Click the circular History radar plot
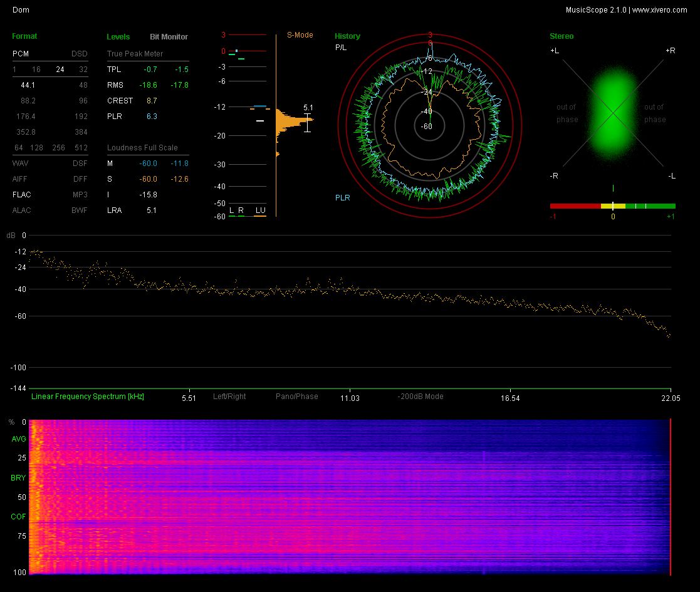Screen dimensions: 700x592 pyautogui.click(x=430, y=125)
